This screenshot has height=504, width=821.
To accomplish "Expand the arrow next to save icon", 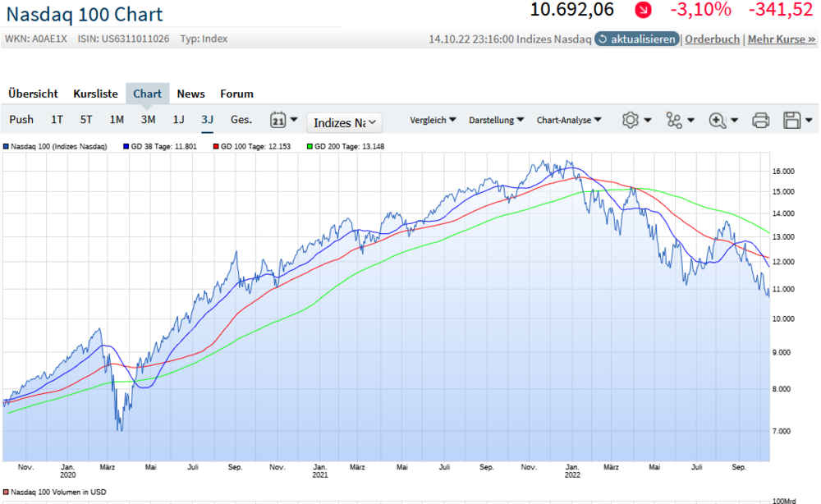I will 809,121.
